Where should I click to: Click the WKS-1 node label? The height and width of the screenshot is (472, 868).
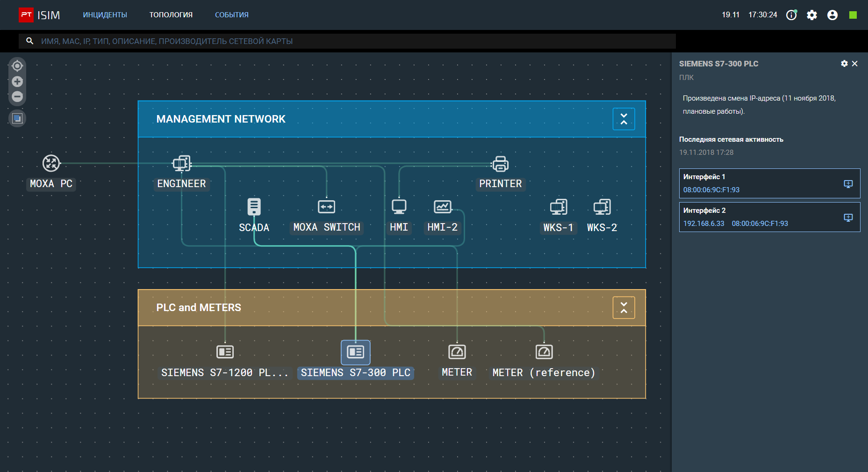point(559,228)
